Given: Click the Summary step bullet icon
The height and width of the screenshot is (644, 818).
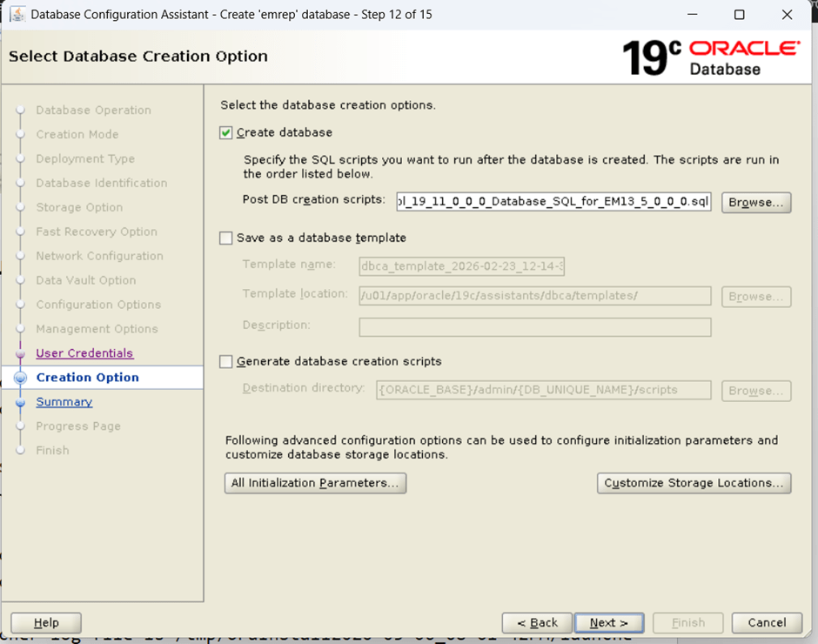Looking at the screenshot, I should 21,403.
